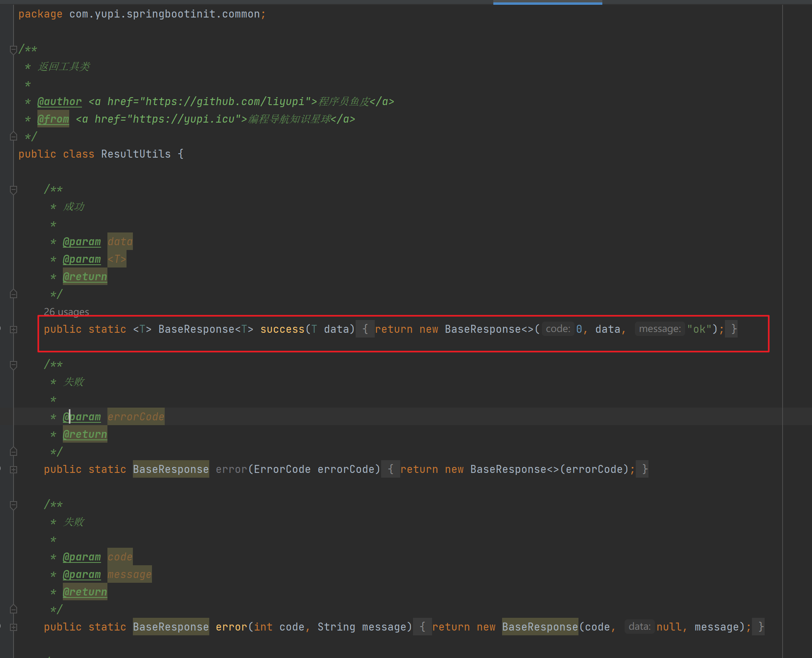Click the 'message:' inlay hint
The width and height of the screenshot is (812, 658).
point(660,329)
